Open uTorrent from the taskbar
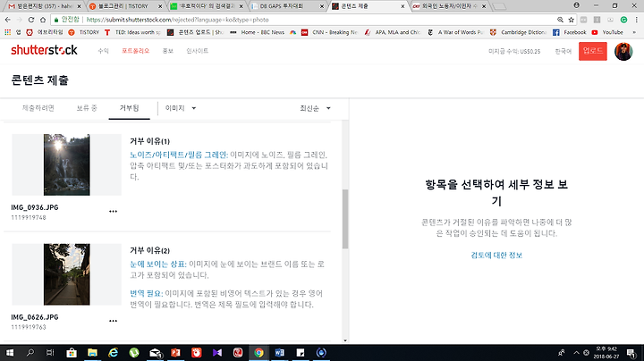The width and height of the screenshot is (644, 361). (x=134, y=353)
